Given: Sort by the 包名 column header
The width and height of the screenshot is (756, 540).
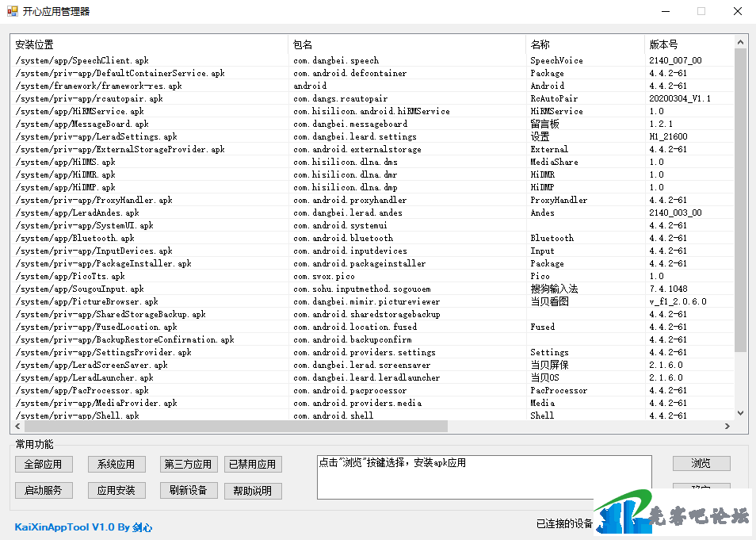Looking at the screenshot, I should pyautogui.click(x=407, y=44).
